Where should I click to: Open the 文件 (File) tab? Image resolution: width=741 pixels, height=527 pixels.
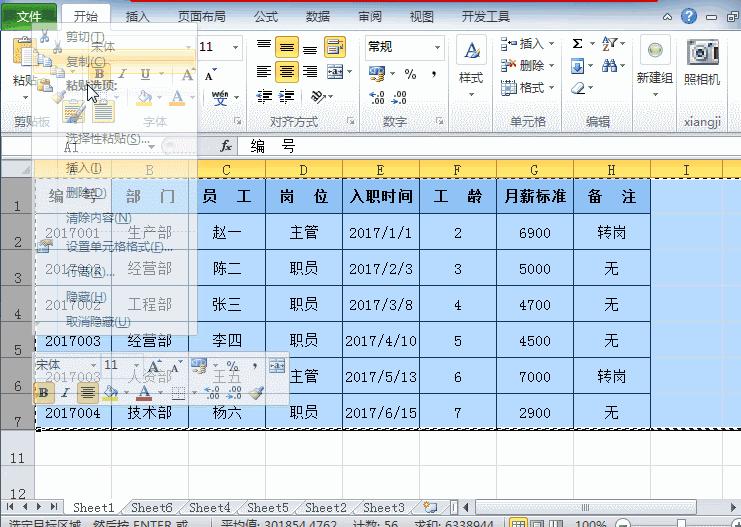[x=29, y=17]
